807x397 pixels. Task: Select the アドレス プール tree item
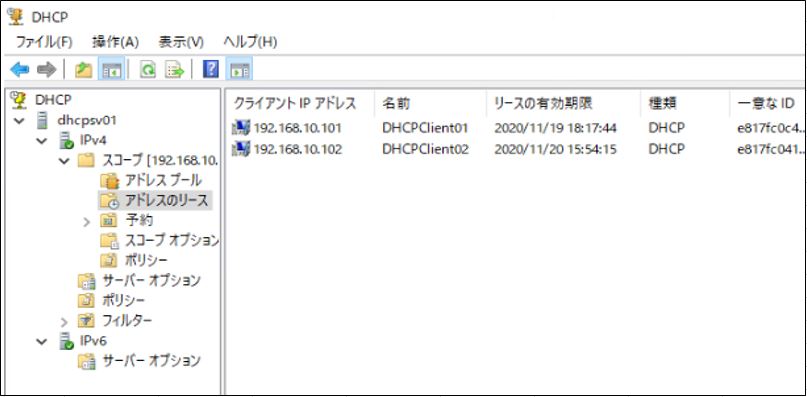[x=163, y=181]
